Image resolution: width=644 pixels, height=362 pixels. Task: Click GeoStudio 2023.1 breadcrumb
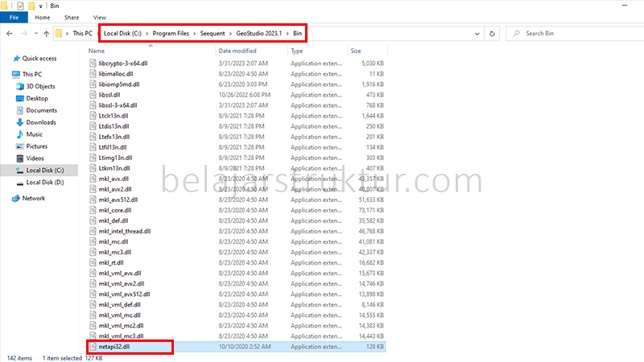[x=258, y=33]
